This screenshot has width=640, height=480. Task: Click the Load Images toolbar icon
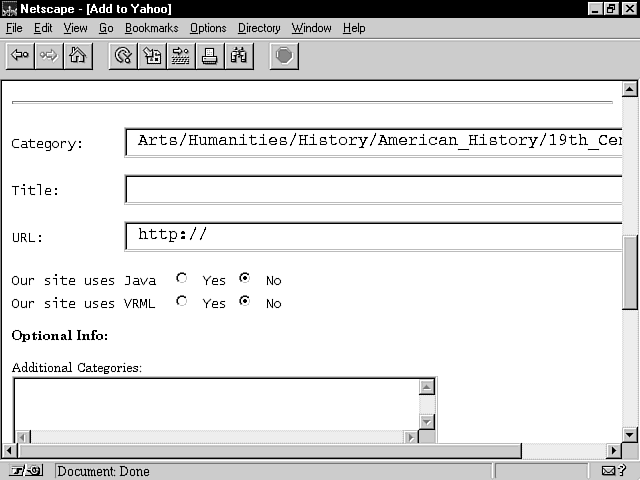tap(152, 56)
